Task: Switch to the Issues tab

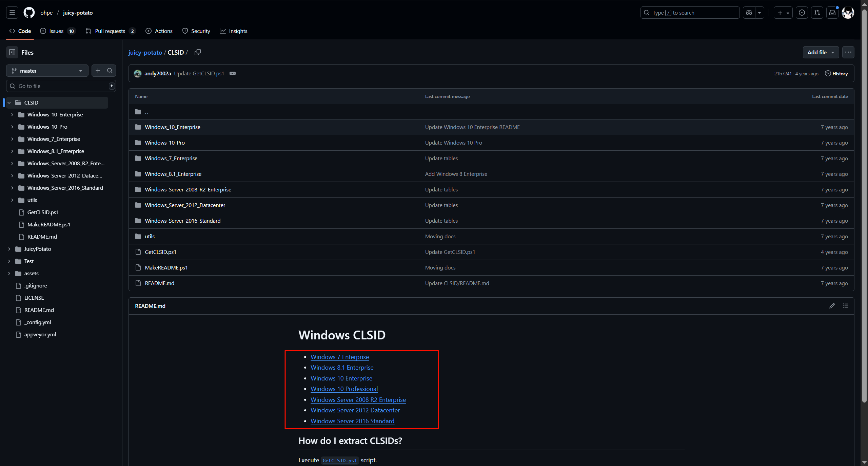Action: (x=57, y=31)
